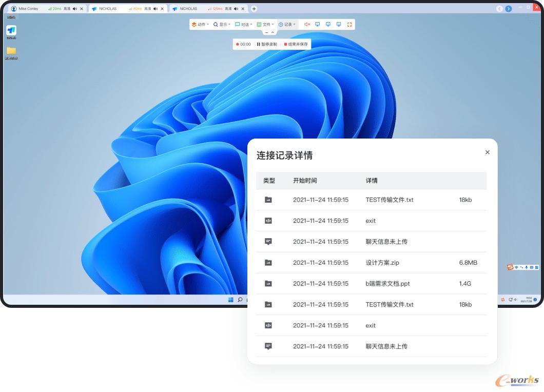Click the 开始时间 column header

(x=305, y=181)
